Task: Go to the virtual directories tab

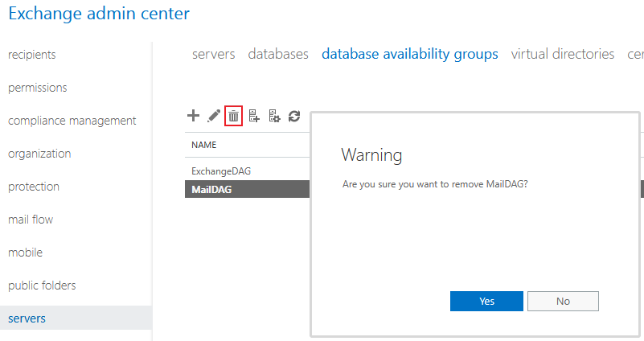Action: [x=563, y=54]
